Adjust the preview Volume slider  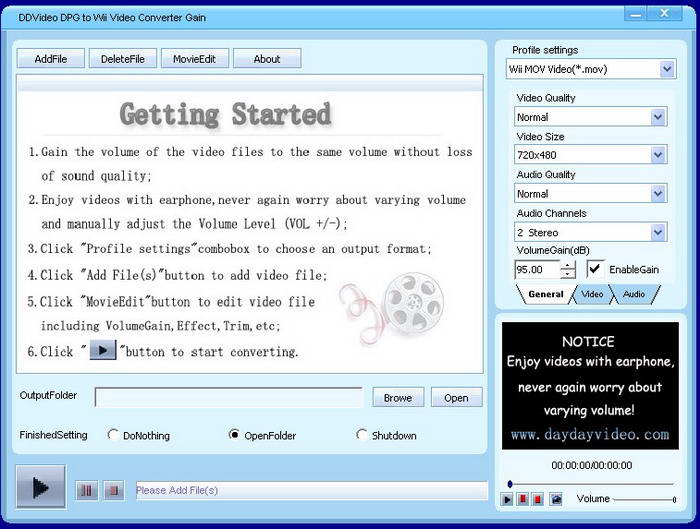(x=645, y=500)
